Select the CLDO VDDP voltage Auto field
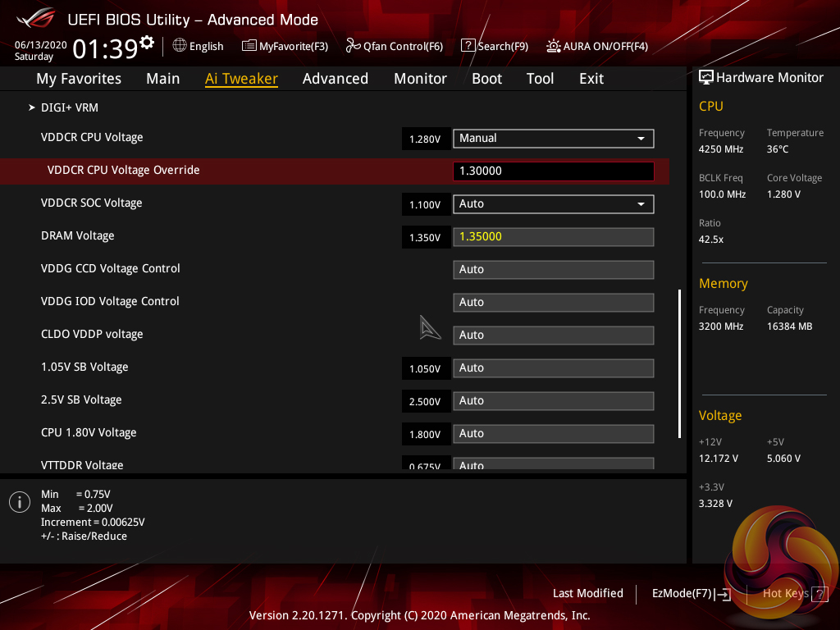This screenshot has width=840, height=630. (x=554, y=335)
